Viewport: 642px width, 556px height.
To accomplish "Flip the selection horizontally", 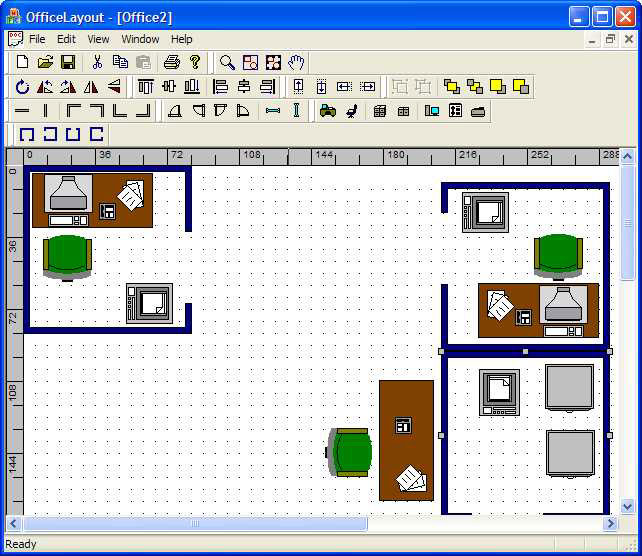I will (91, 87).
